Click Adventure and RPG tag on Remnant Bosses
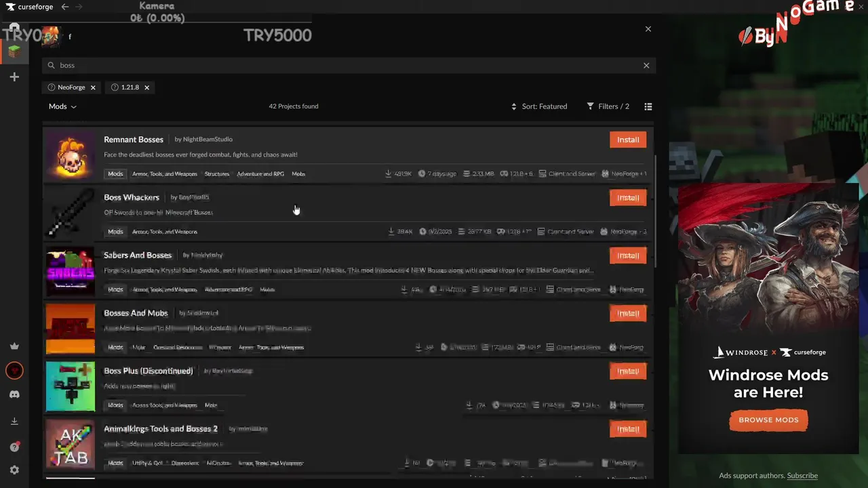Image resolution: width=868 pixels, height=488 pixels. pos(260,174)
